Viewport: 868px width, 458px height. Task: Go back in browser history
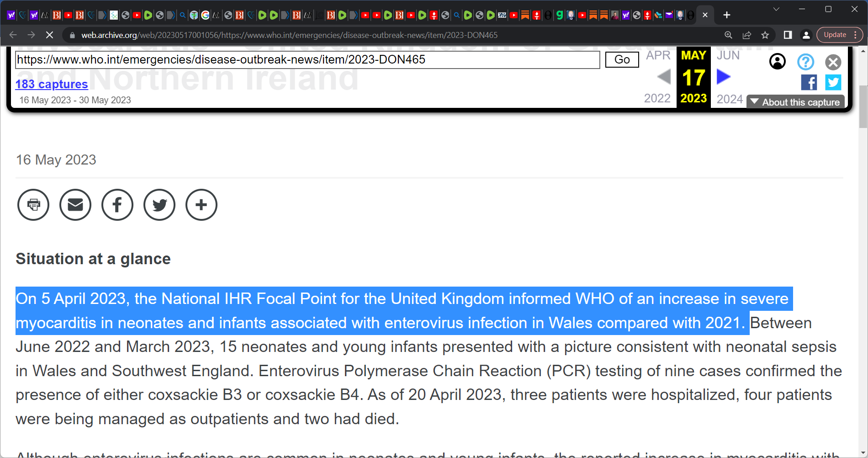13,35
